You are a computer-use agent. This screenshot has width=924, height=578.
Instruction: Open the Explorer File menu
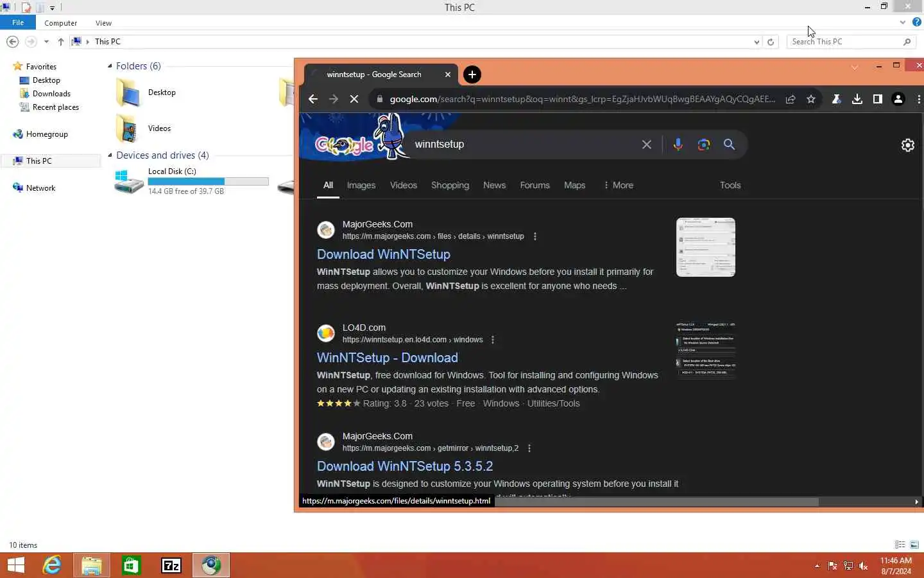pos(18,22)
